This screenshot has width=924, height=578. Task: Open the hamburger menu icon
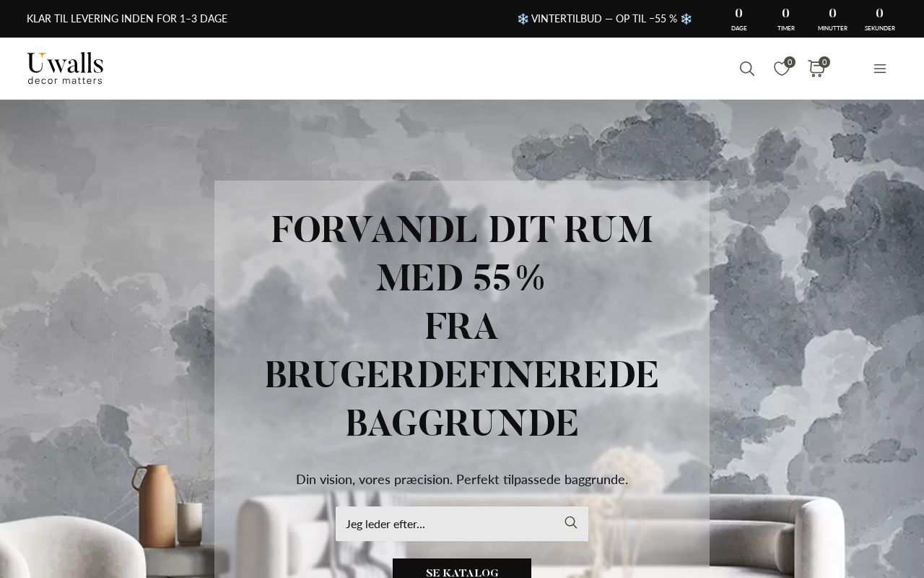pyautogui.click(x=879, y=69)
